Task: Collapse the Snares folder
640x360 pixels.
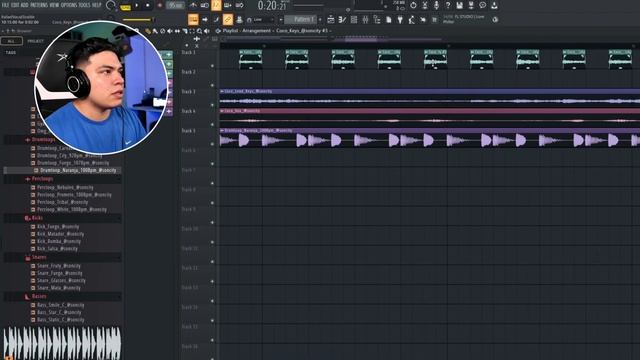Action: 36,257
